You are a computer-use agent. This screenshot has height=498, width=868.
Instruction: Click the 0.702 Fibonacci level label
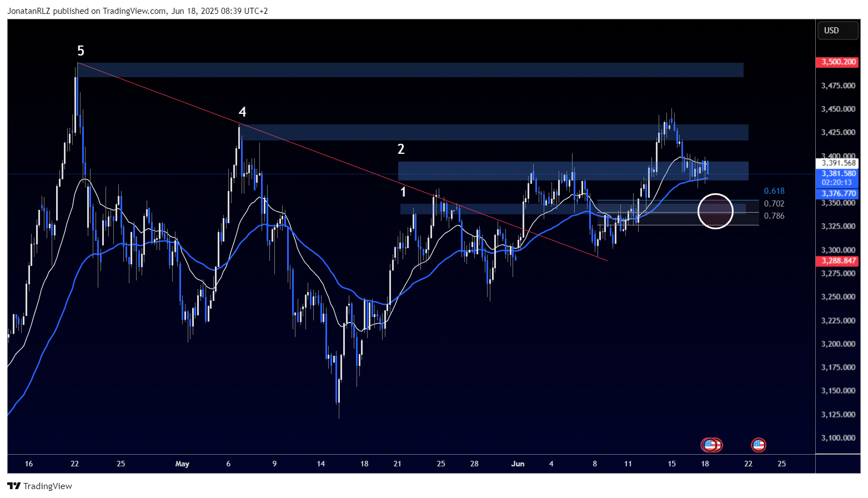774,204
